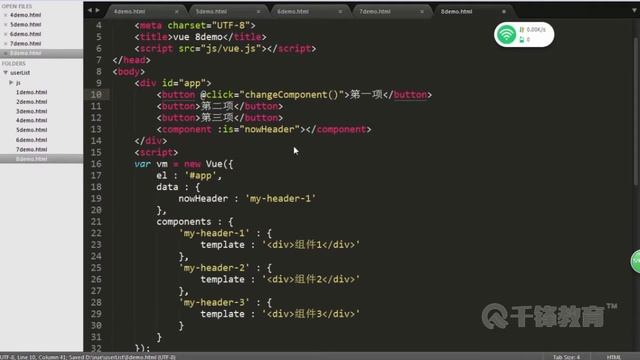The width and height of the screenshot is (640, 360).
Task: Open the tab list dropdown arrow
Action: (x=634, y=11)
